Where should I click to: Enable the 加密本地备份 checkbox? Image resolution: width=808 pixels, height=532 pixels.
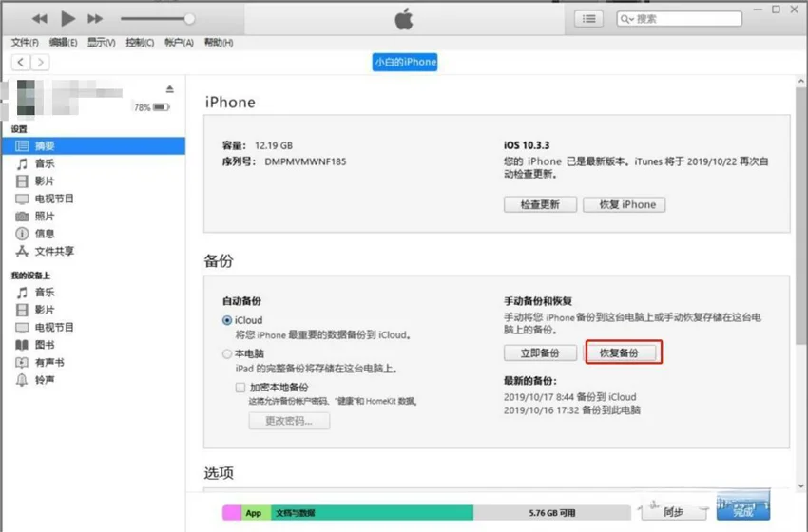tap(240, 388)
